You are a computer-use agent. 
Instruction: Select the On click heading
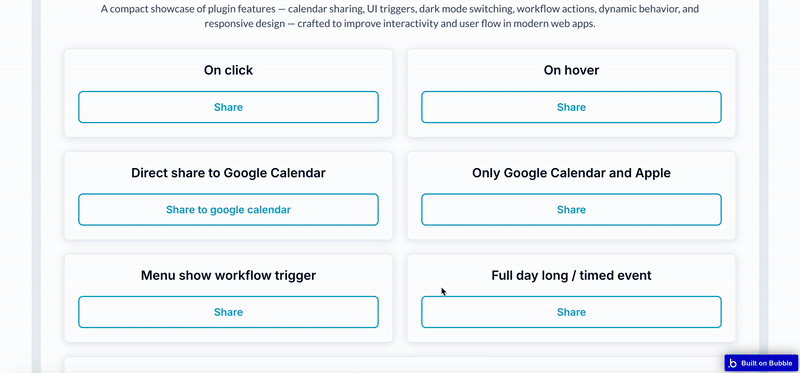(x=228, y=70)
